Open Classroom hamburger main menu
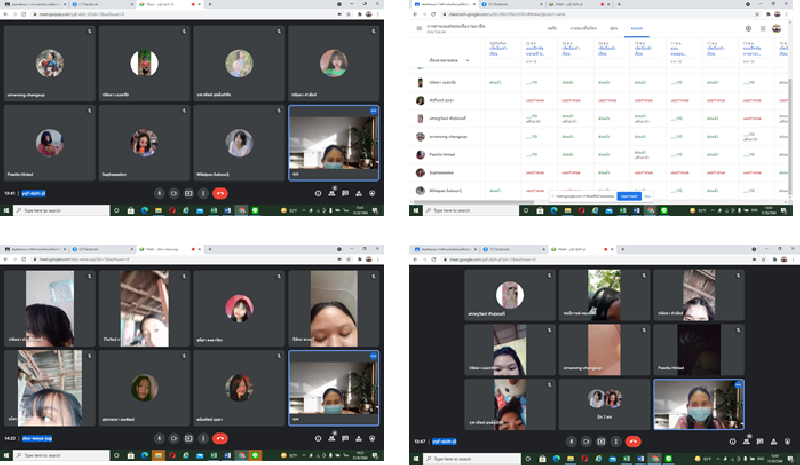 pos(417,29)
